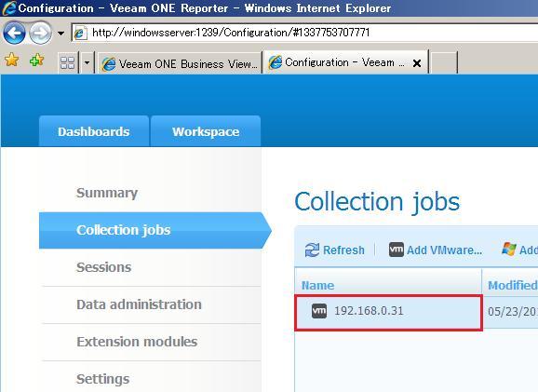Click the Internet Explorer title bar icon
538x392 pixels.
coord(9,8)
